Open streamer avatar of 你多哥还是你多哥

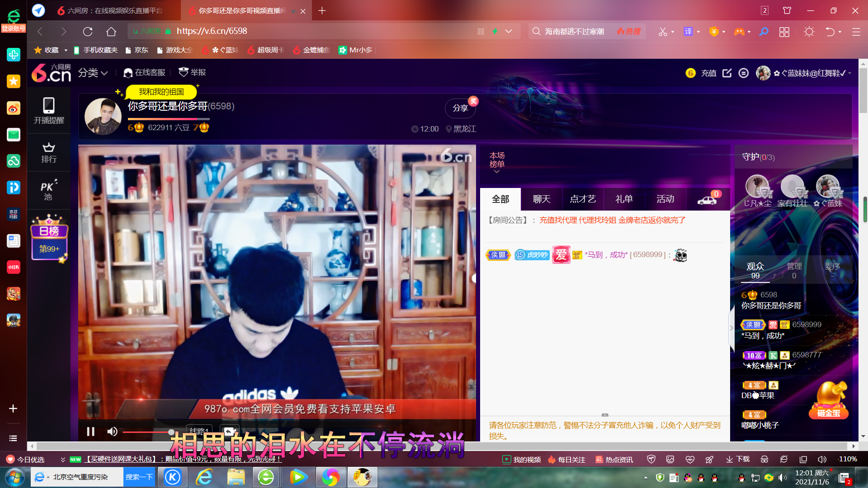(103, 116)
